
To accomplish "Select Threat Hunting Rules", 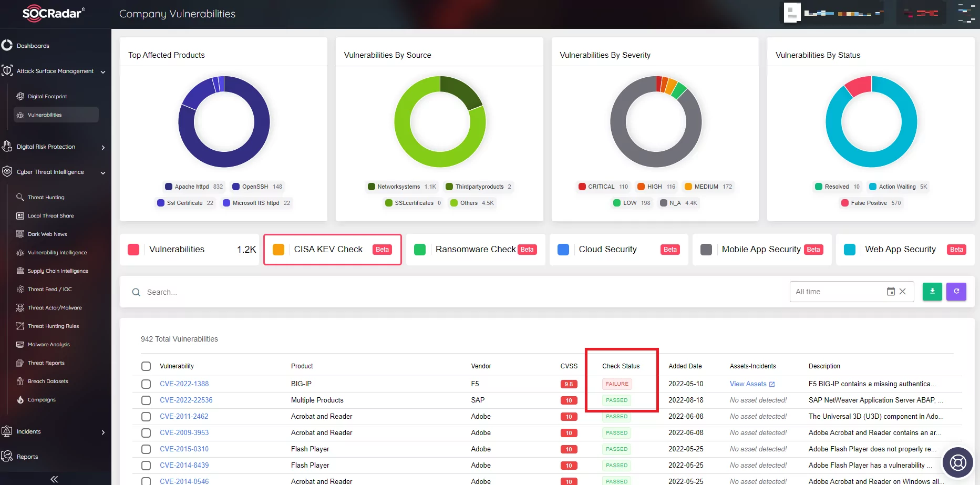I will click(x=53, y=326).
